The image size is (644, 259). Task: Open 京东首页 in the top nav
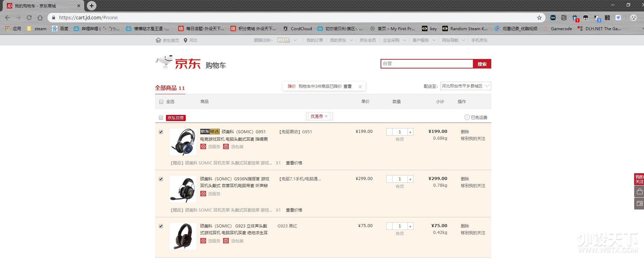click(x=167, y=40)
